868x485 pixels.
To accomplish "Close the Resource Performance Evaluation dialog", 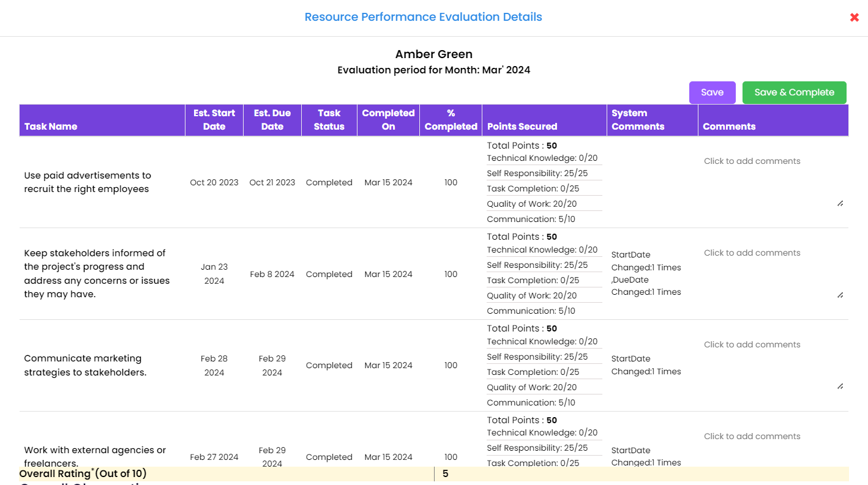I will coord(854,18).
